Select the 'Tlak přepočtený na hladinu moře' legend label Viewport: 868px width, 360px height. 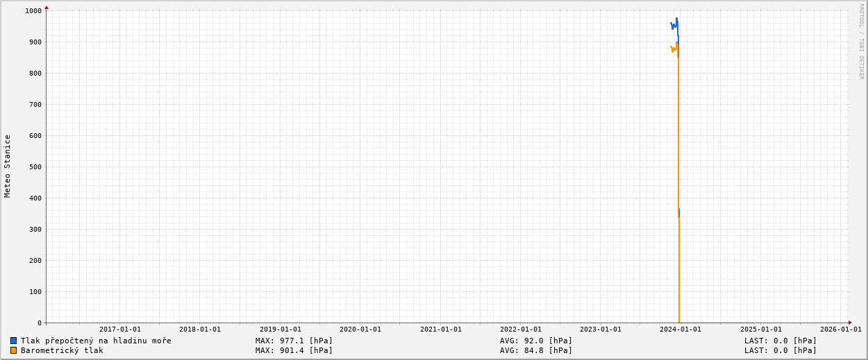click(96, 341)
